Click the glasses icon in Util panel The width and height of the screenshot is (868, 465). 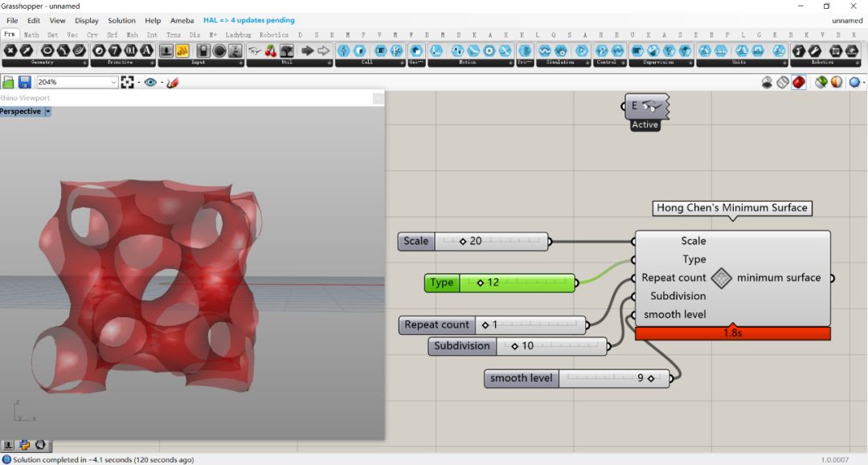[254, 51]
